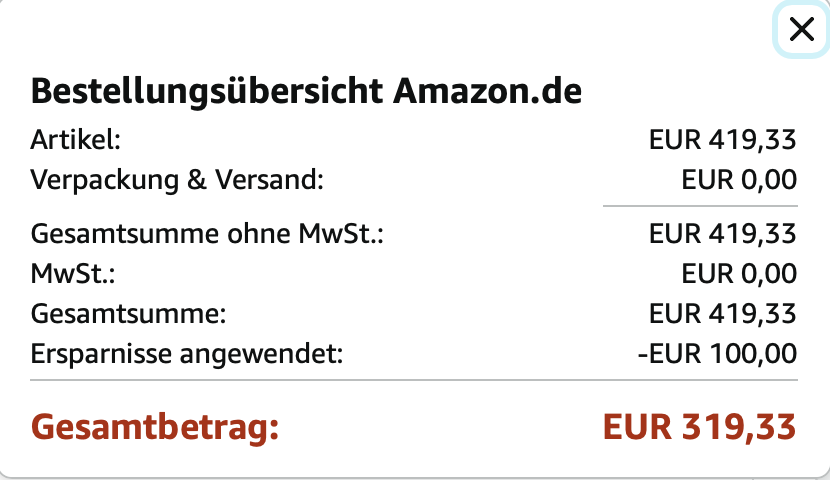The image size is (830, 480).
Task: Click the Gesamtsumme row amount EUR 419,33
Action: [722, 314]
